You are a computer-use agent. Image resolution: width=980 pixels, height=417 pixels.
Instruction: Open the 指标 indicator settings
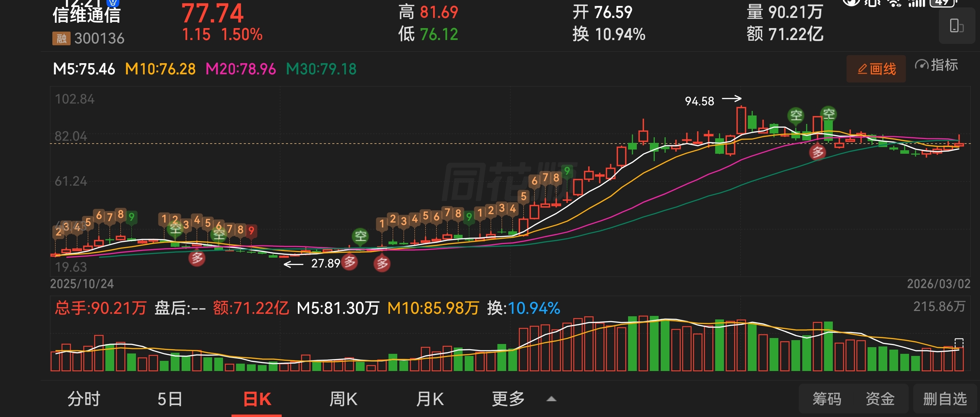(936, 65)
